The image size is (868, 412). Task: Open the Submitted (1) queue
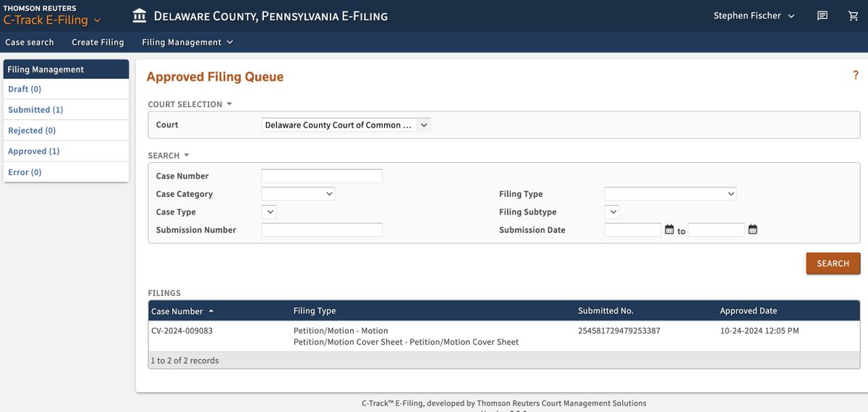(x=35, y=110)
